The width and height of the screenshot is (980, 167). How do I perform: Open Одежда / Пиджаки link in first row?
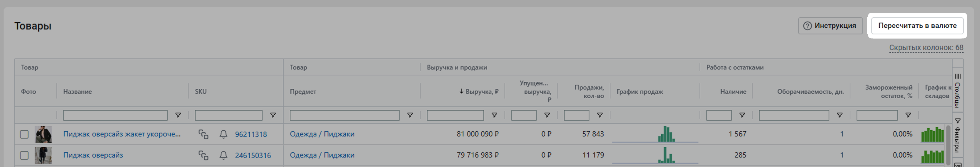[322, 134]
